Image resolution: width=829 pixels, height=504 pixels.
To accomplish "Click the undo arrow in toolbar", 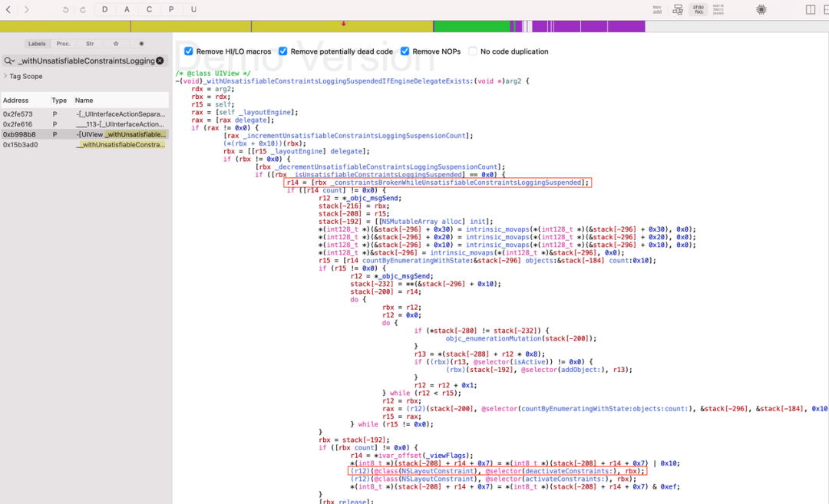I will tap(65, 9).
